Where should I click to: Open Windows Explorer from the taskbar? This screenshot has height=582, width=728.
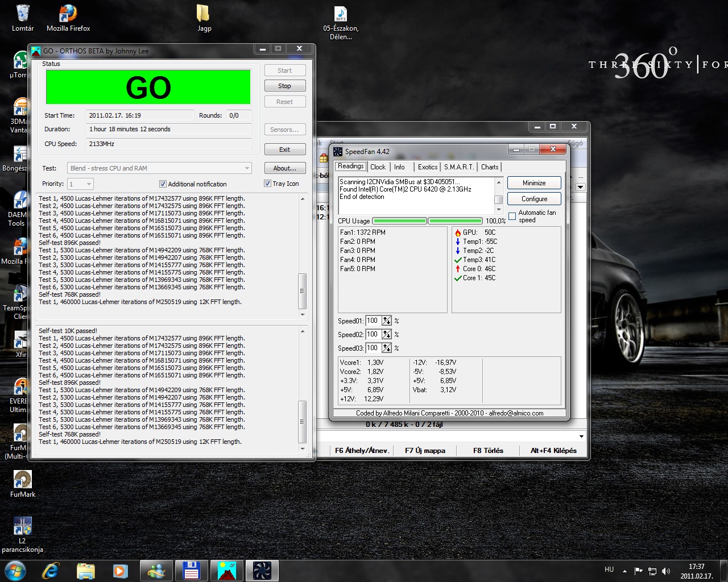85,570
